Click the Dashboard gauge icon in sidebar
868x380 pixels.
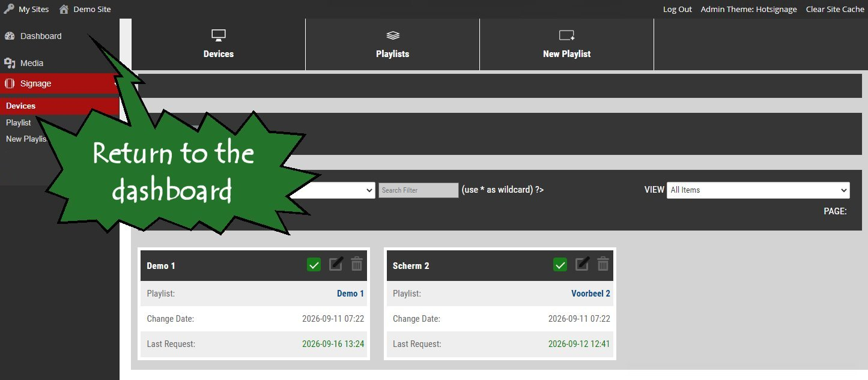click(x=9, y=36)
